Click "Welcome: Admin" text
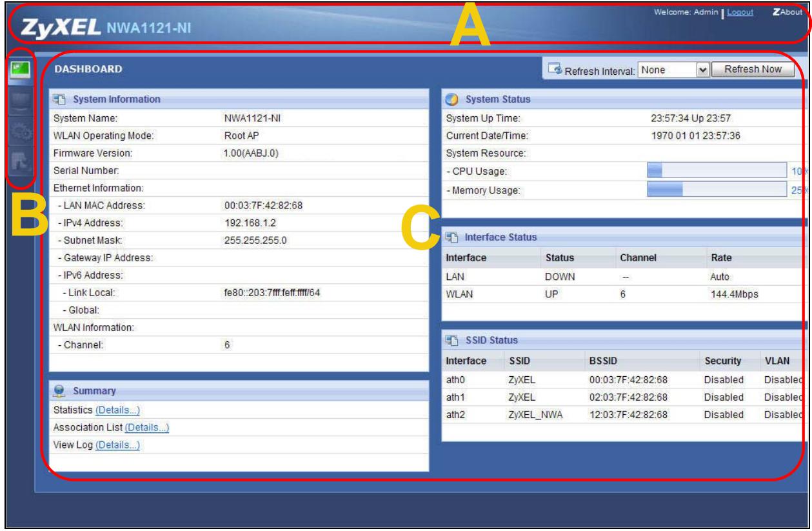 point(688,12)
